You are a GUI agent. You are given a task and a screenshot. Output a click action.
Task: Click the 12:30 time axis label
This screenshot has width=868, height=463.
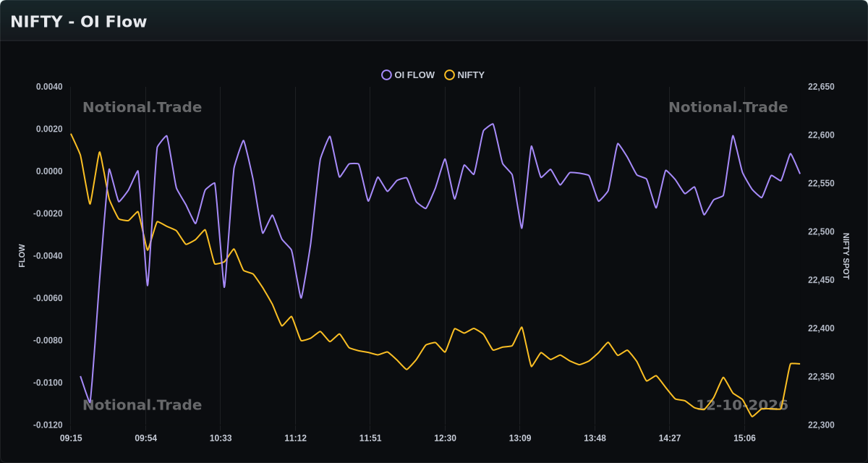tap(445, 438)
